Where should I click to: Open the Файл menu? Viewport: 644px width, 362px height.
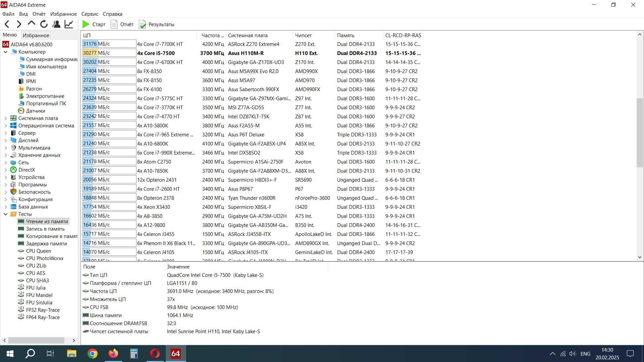tap(8, 14)
